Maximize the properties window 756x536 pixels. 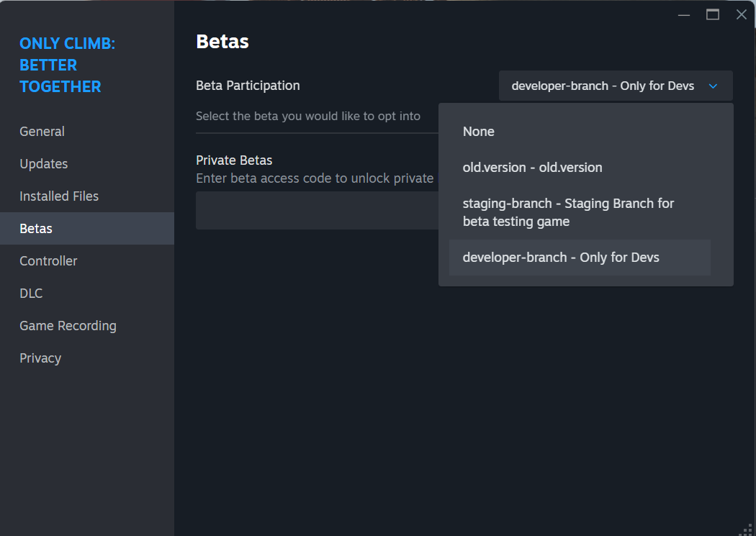click(x=713, y=15)
